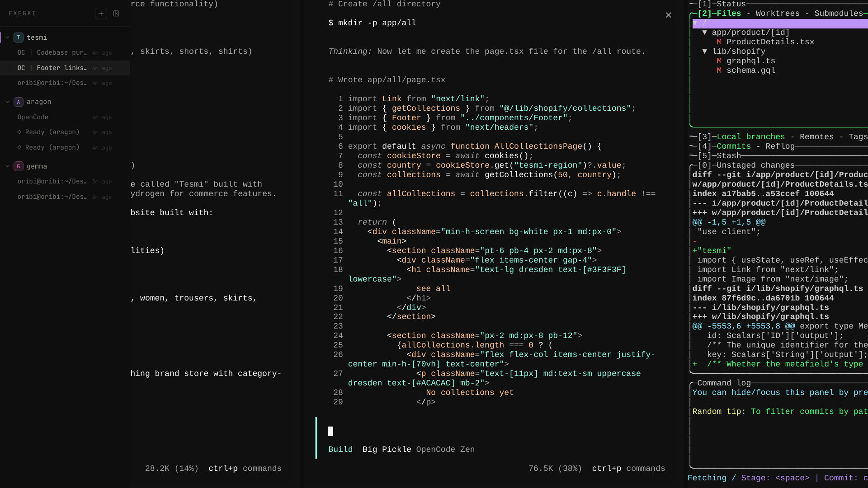Focus the Stash panel
This screenshot has height=488, width=868.
point(729,156)
